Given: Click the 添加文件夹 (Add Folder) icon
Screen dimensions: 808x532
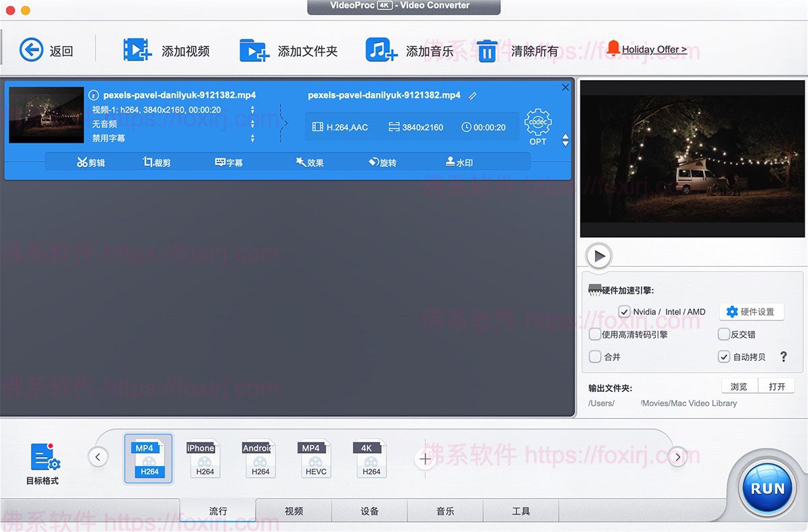Looking at the screenshot, I should click(x=255, y=50).
